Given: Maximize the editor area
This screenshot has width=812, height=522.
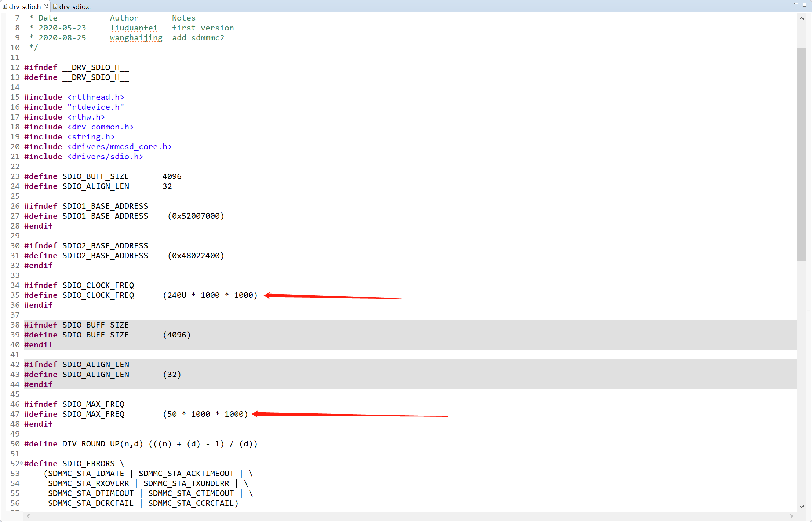Looking at the screenshot, I should (805, 4).
